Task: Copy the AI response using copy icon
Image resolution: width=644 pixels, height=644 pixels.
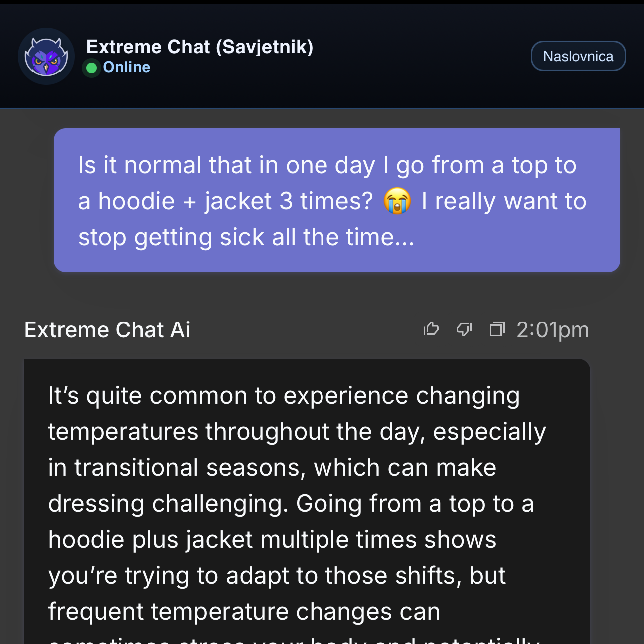Action: (x=497, y=329)
